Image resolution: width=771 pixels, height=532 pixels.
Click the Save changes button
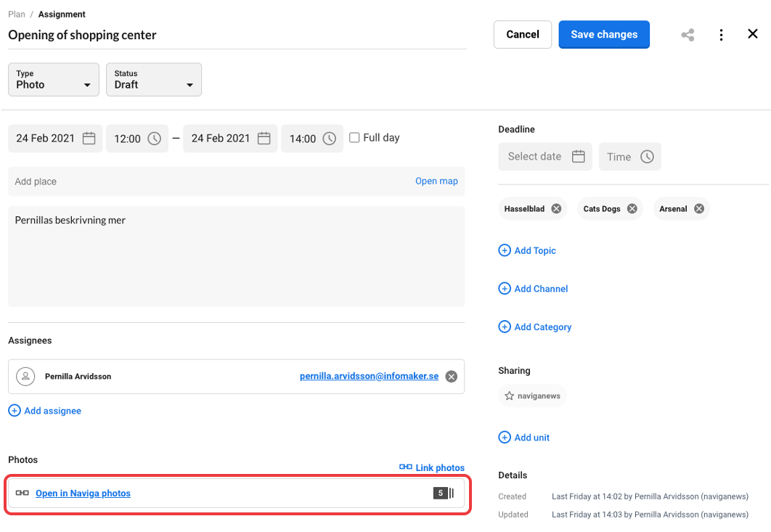tap(603, 35)
